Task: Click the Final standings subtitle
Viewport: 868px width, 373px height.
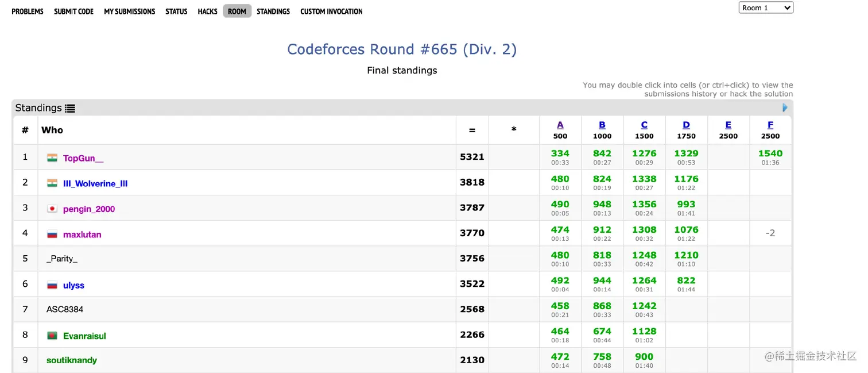Action: [402, 70]
